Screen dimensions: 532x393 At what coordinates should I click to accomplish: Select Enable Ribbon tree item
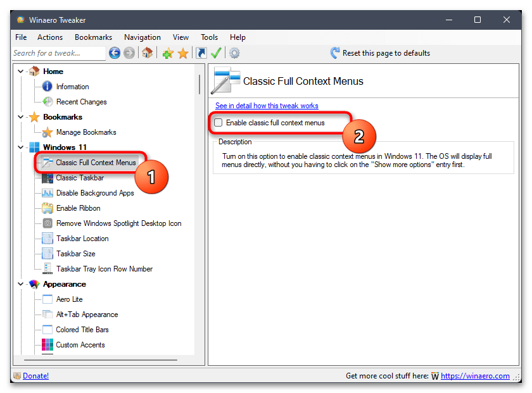[79, 208]
